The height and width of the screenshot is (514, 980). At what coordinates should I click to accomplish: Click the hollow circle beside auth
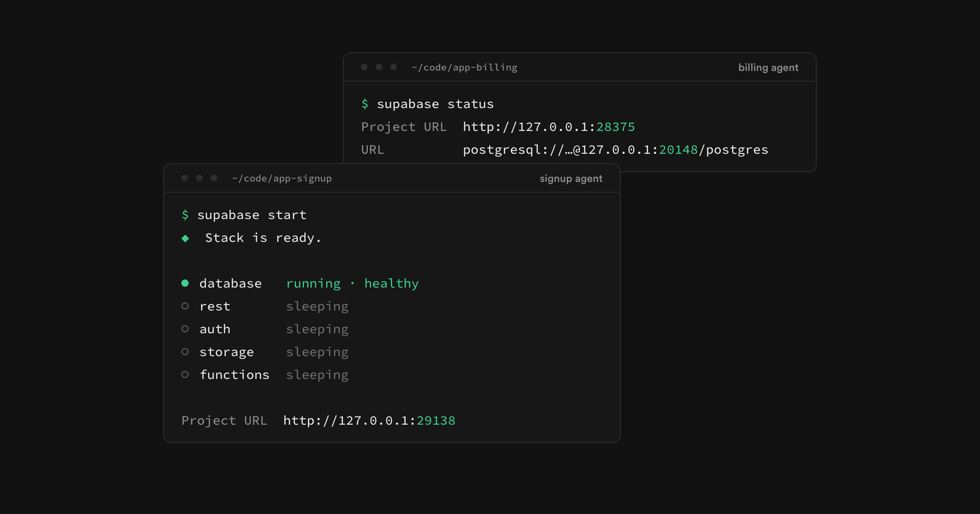pos(185,329)
